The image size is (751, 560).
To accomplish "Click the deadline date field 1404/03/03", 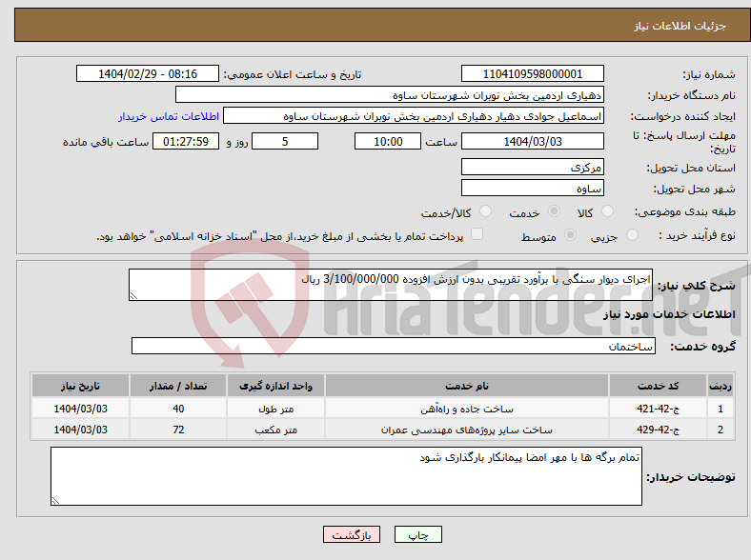I will [532, 141].
